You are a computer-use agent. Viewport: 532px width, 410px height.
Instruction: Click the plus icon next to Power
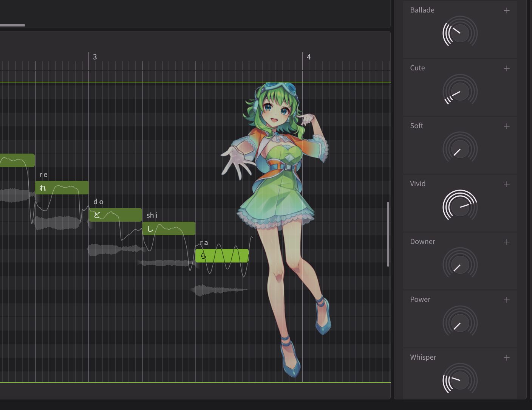(507, 300)
